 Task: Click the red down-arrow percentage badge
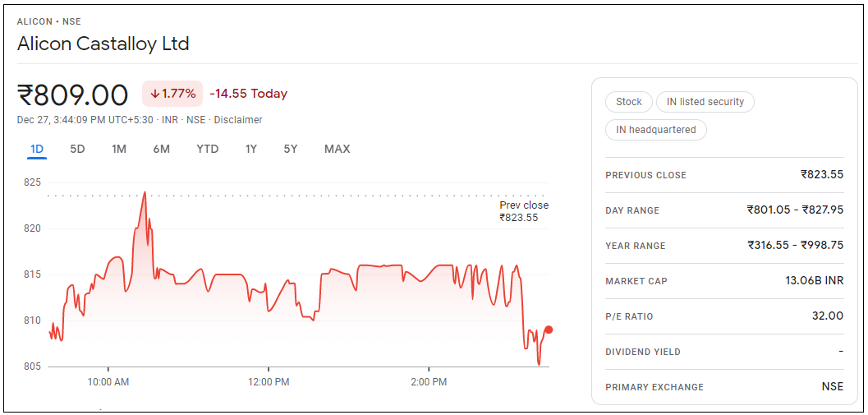click(173, 94)
